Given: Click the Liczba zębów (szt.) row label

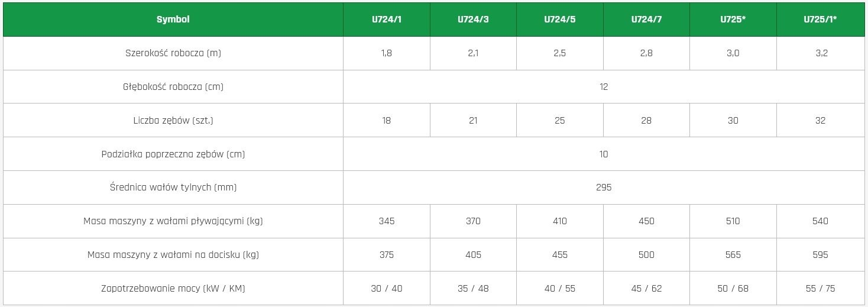Looking at the screenshot, I should coord(173,121).
